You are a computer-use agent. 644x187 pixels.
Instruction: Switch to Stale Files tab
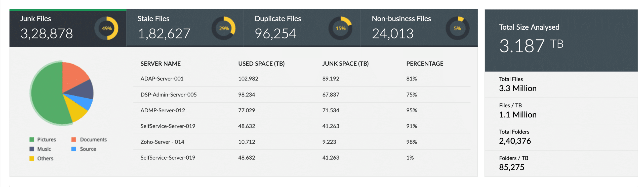(x=185, y=28)
